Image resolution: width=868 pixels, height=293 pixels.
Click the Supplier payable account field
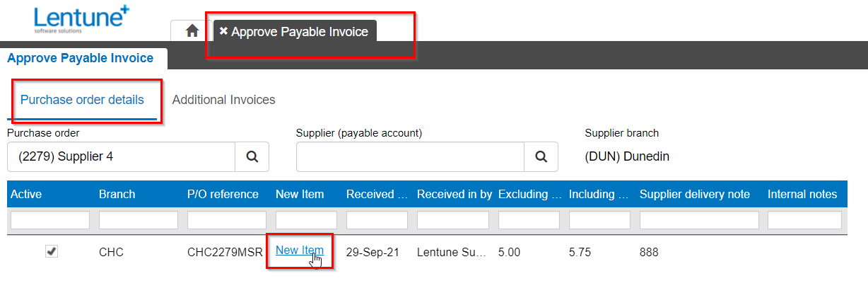(x=409, y=156)
